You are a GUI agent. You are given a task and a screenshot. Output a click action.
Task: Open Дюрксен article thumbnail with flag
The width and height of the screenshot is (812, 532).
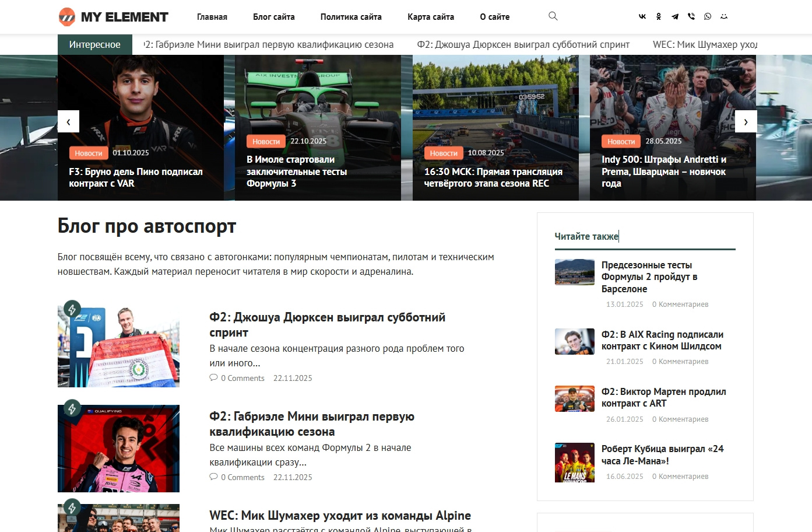coord(119,346)
